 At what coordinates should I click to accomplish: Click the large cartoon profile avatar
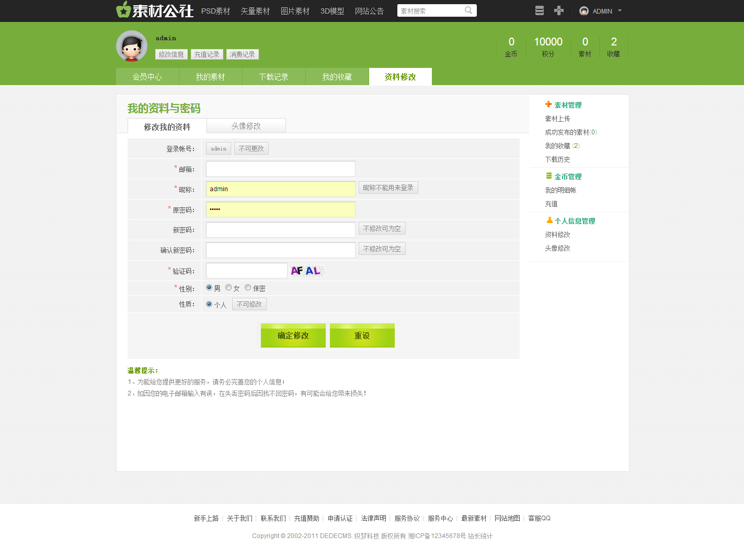coord(132,46)
